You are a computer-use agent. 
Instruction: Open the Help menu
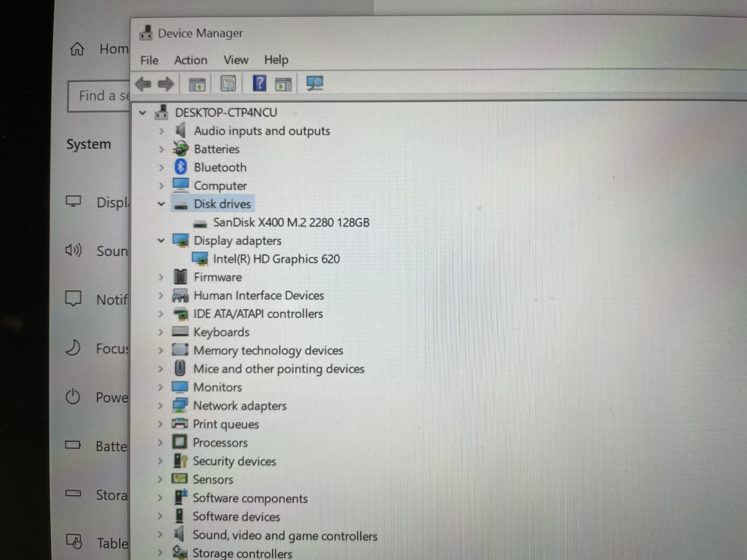coord(276,60)
